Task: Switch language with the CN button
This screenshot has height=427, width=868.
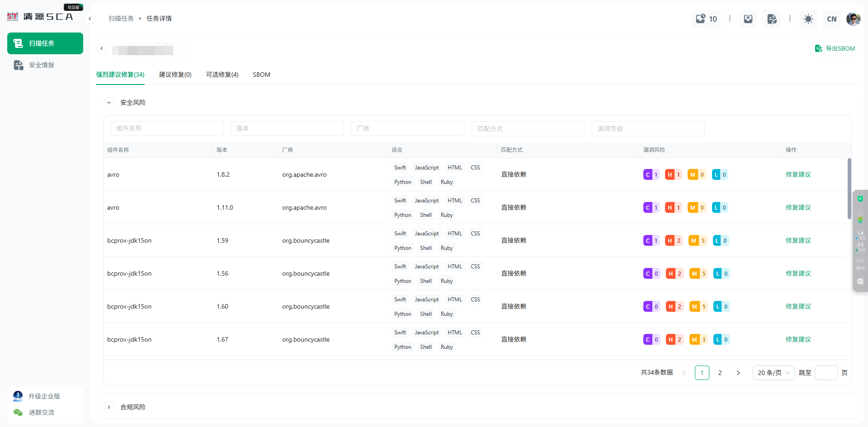Action: [831, 19]
